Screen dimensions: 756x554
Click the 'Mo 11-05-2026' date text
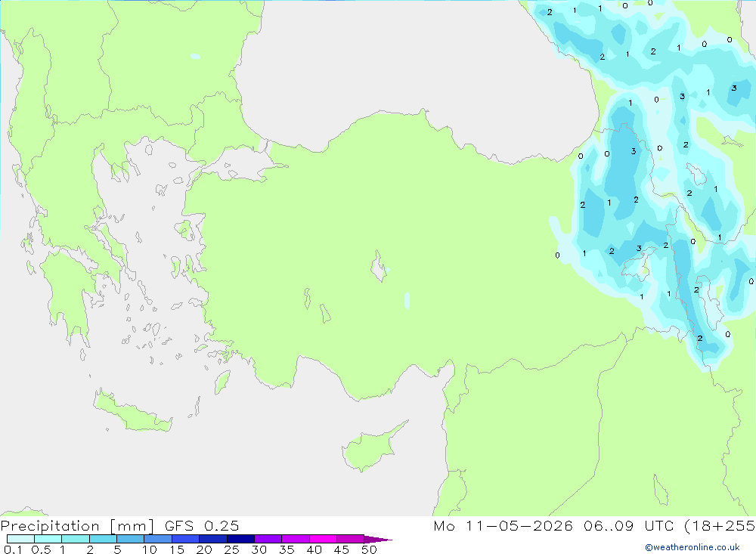point(503,526)
